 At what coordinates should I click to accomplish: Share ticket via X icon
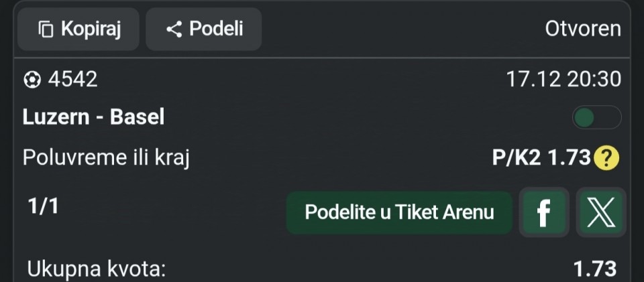coord(600,213)
